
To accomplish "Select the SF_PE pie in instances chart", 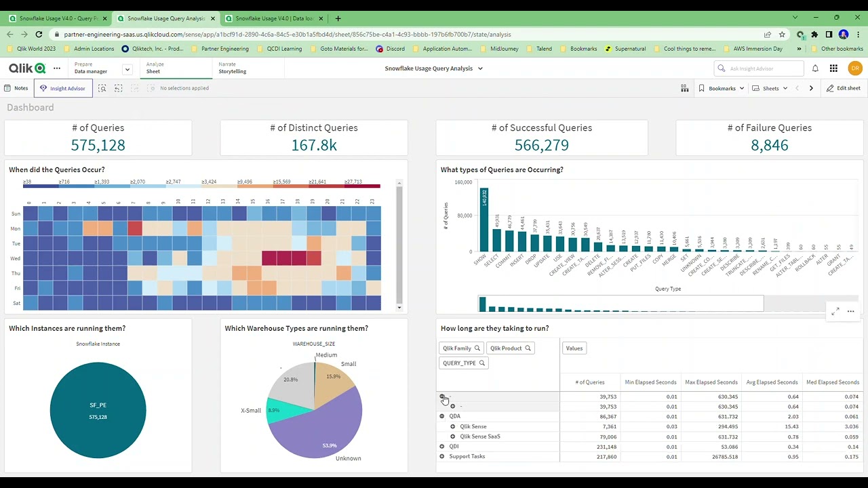I will click(98, 410).
